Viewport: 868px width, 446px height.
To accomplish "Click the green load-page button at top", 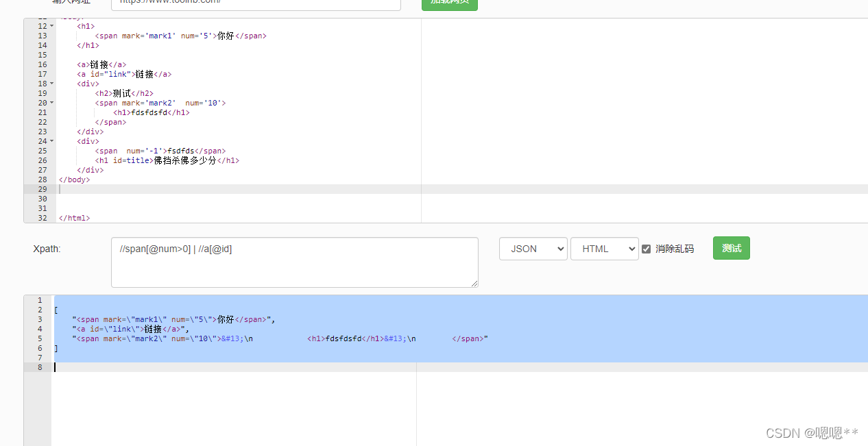I will pyautogui.click(x=449, y=3).
